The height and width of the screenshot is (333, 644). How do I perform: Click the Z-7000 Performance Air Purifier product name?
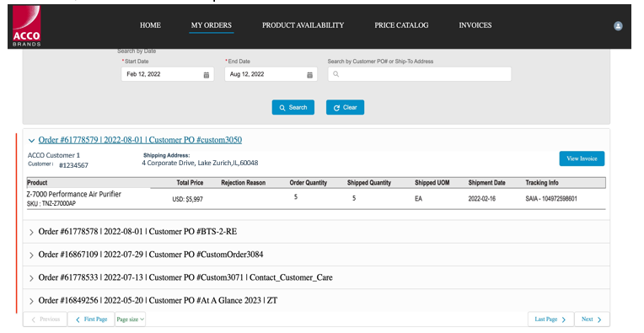coord(74,194)
